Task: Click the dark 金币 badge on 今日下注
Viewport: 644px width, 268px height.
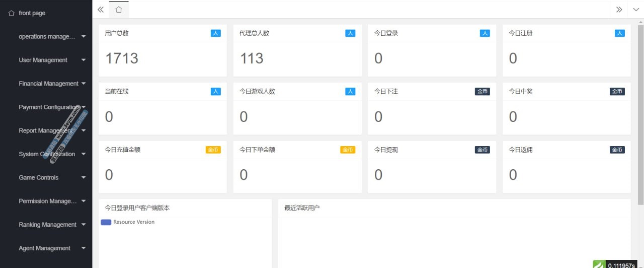Action: [482, 92]
